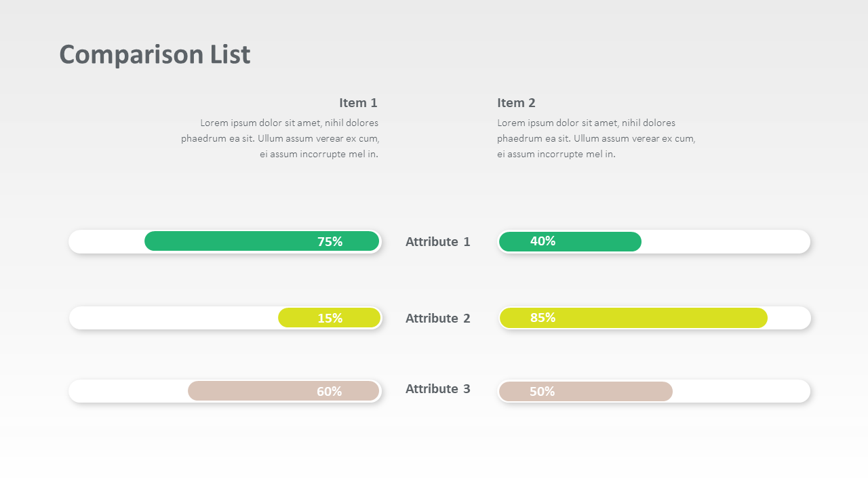
Task: Select the yellow 85% progress bar fill
Action: (633, 318)
